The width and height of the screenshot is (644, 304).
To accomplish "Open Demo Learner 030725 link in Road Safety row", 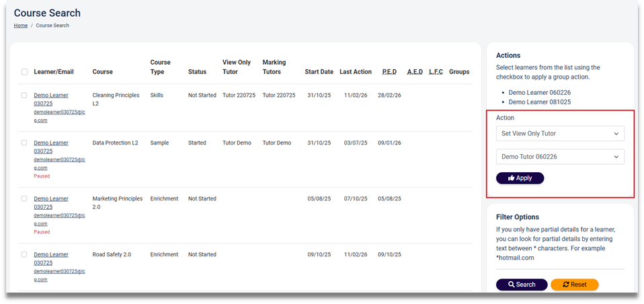I will pos(51,259).
